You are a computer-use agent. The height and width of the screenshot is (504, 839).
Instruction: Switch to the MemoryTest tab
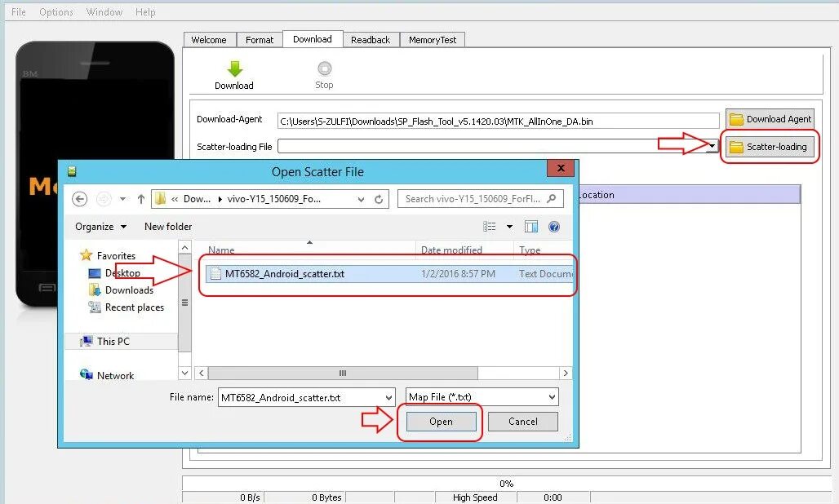tap(433, 39)
